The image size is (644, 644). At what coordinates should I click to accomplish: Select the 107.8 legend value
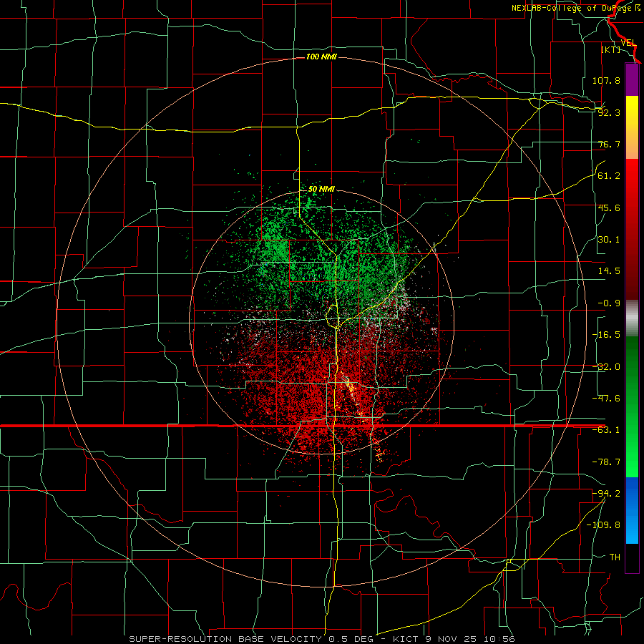tap(606, 80)
